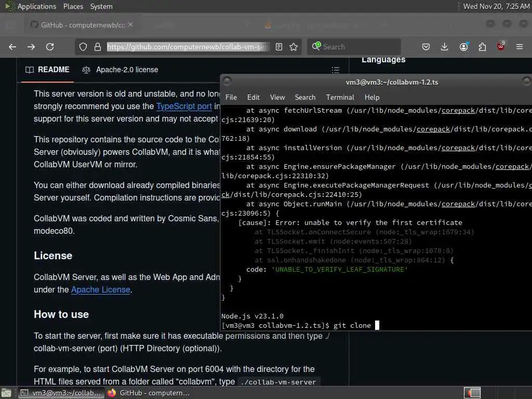Click the Languages heading

click(383, 60)
